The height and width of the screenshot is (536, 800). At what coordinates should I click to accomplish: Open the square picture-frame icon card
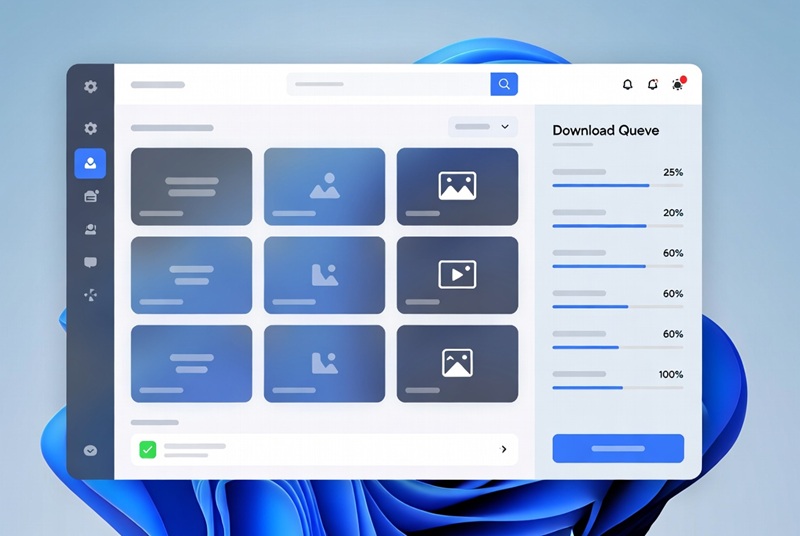pyautogui.click(x=457, y=364)
